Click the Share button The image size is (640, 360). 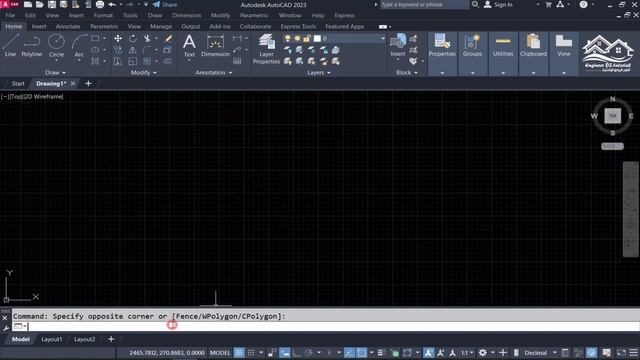click(165, 4)
